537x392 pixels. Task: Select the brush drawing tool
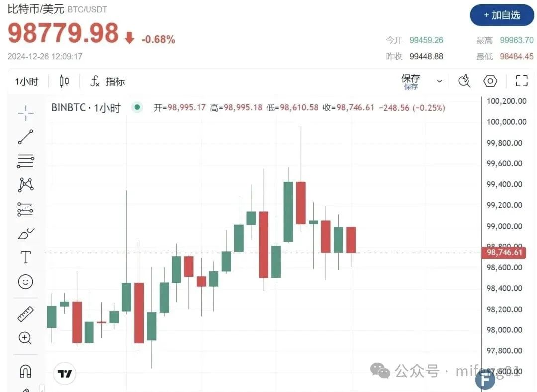[x=25, y=233]
